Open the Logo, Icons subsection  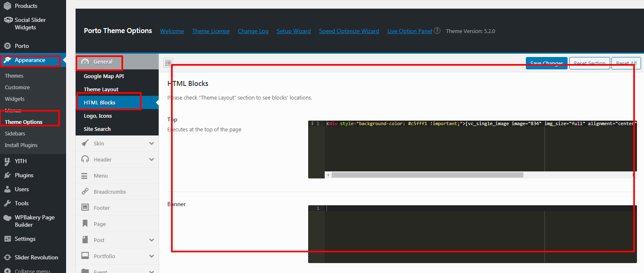pos(117,116)
